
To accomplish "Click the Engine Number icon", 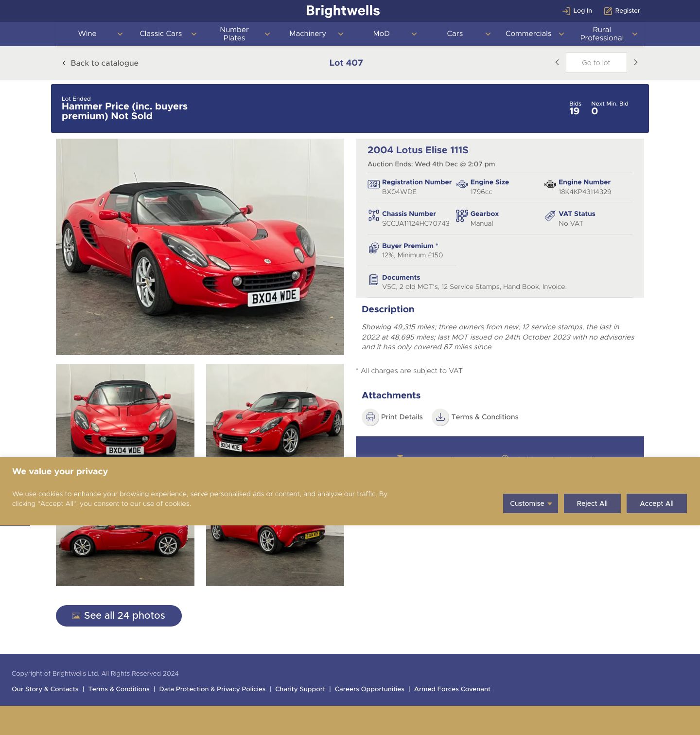I will pos(550,184).
